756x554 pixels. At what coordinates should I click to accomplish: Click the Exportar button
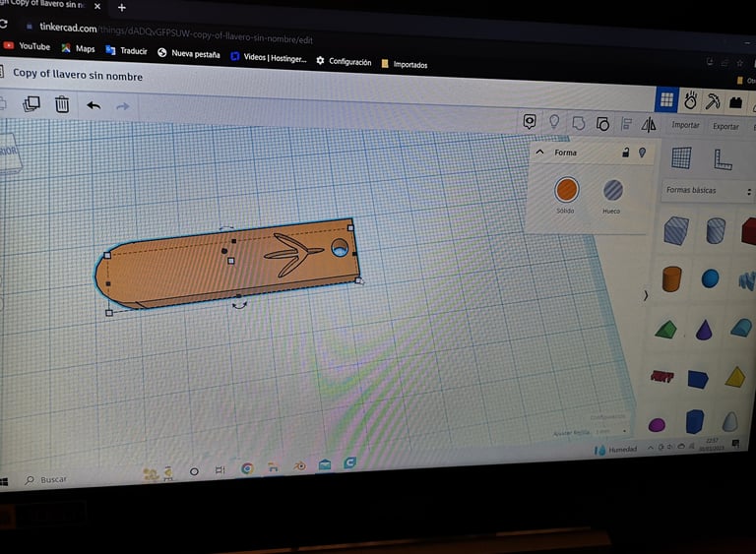725,126
